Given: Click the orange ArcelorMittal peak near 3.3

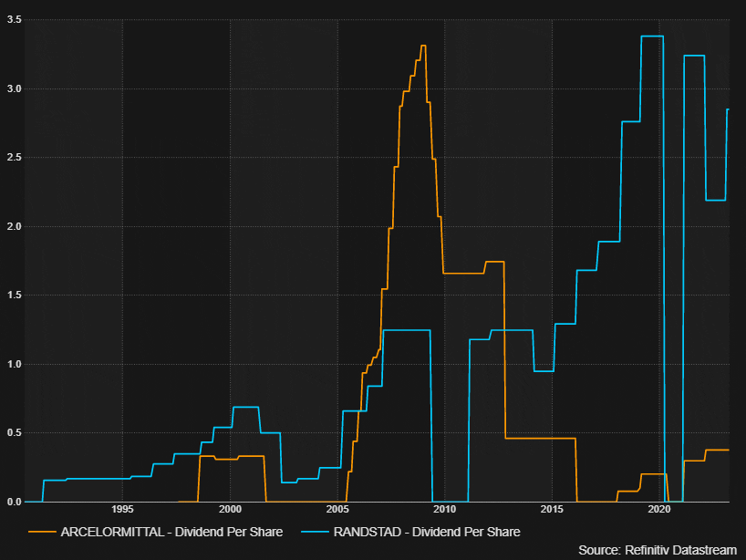Looking at the screenshot, I should [x=423, y=46].
